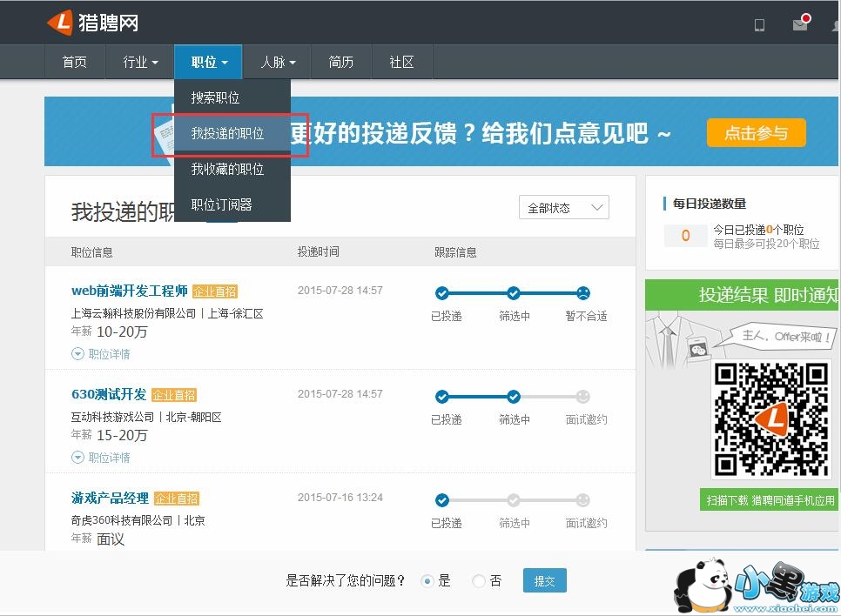This screenshot has height=616, width=841.
Task: Click company text 奇虎360科技有限公司
Action: coord(122,520)
